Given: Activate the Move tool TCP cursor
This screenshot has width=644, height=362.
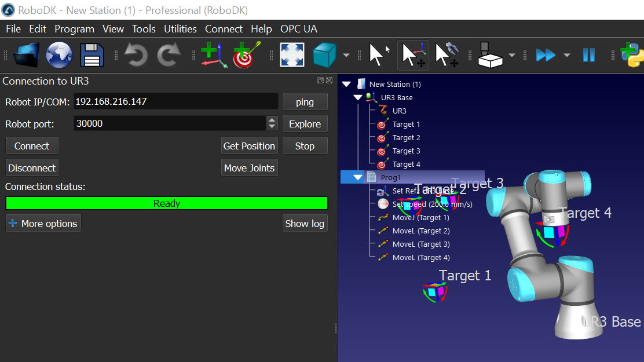Looking at the screenshot, I should 447,55.
